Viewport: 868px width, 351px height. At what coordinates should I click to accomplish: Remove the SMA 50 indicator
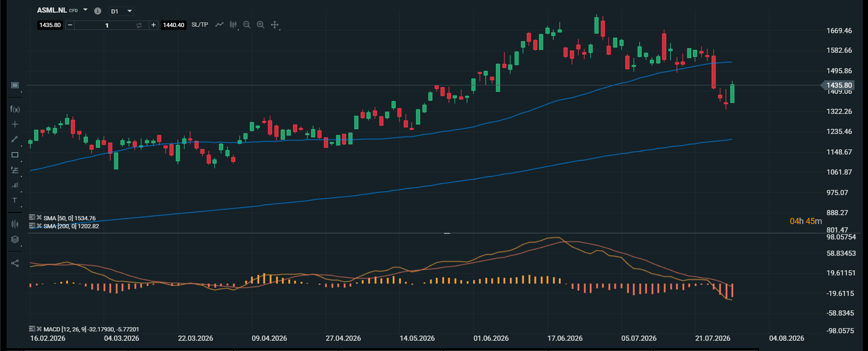[39, 218]
